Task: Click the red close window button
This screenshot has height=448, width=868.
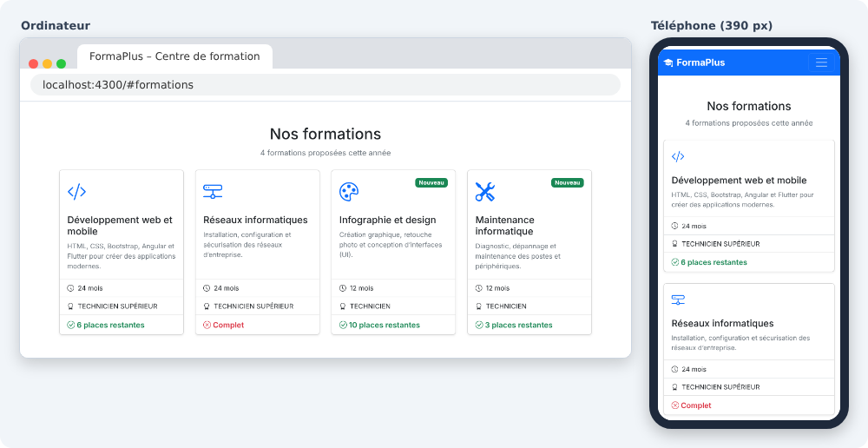Action: pyautogui.click(x=33, y=63)
